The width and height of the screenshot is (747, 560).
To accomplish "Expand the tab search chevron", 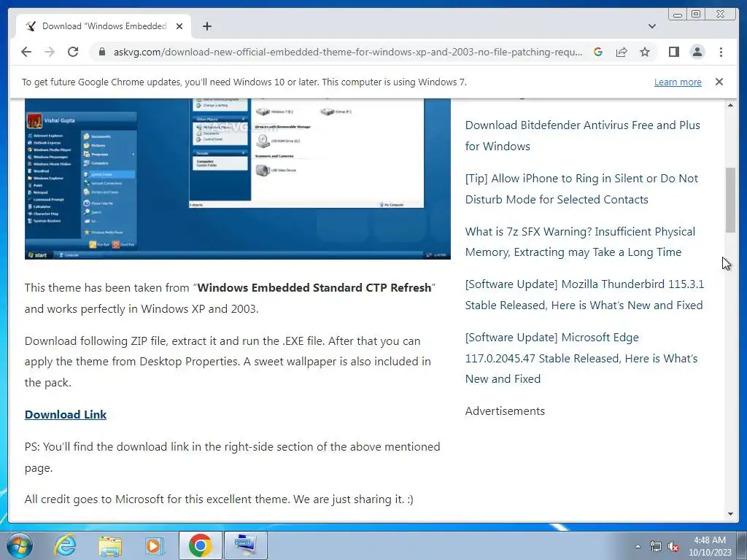I will [651, 26].
